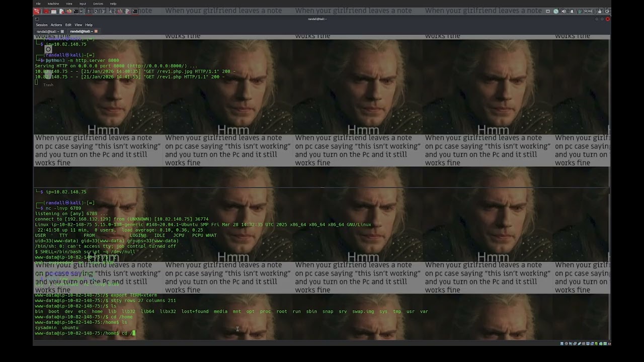Click the panel clock
This screenshot has width=644, height=362.
[588, 11]
